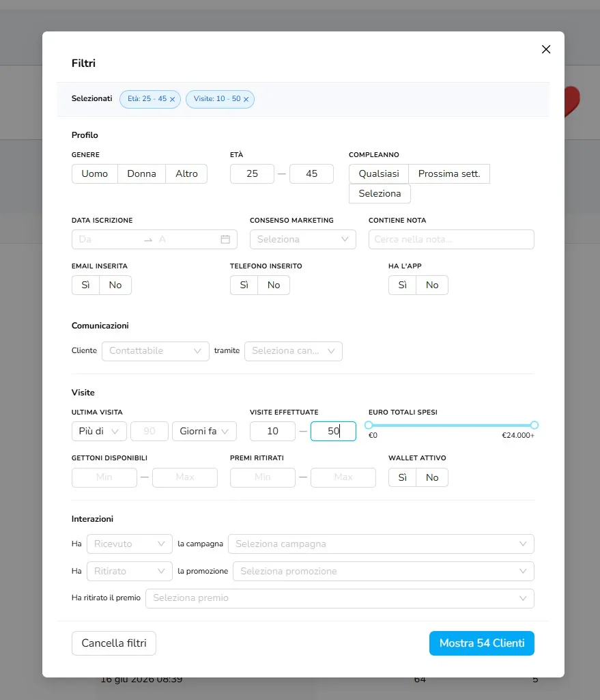
Task: Choose Prossima sett. birthday option
Action: [x=449, y=173]
